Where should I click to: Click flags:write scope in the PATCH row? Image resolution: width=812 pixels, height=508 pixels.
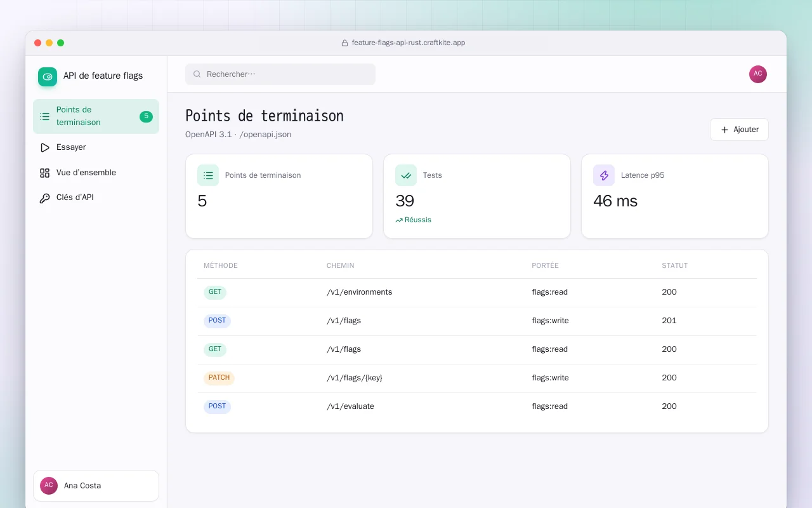[x=550, y=378]
